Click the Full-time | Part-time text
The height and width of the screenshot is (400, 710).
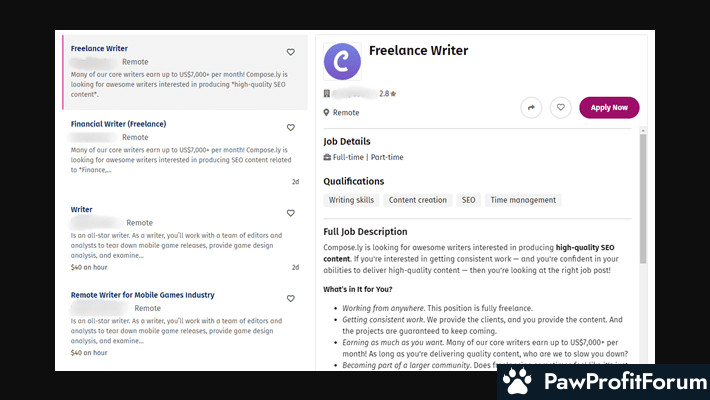click(x=368, y=157)
